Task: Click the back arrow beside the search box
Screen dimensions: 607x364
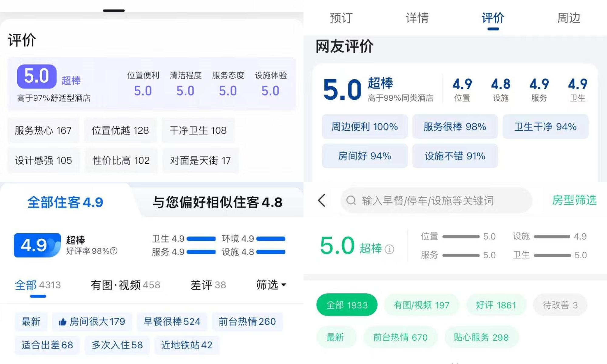Action: 322,201
